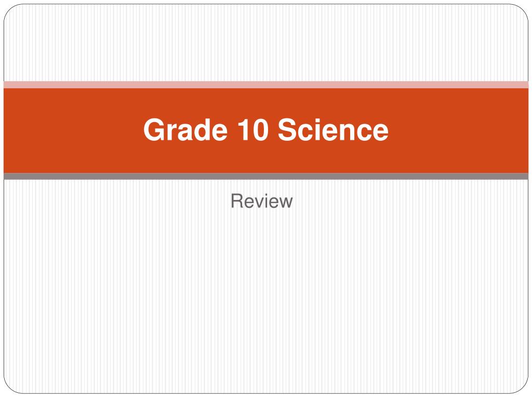
Task: Click the capital "S" in "Science"
Action: click(288, 129)
